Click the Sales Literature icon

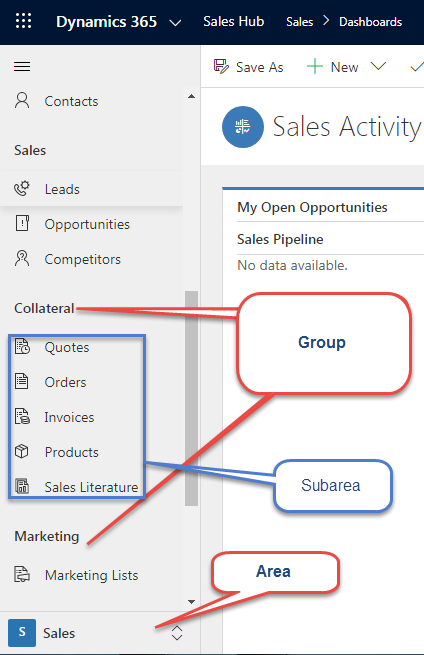point(22,486)
